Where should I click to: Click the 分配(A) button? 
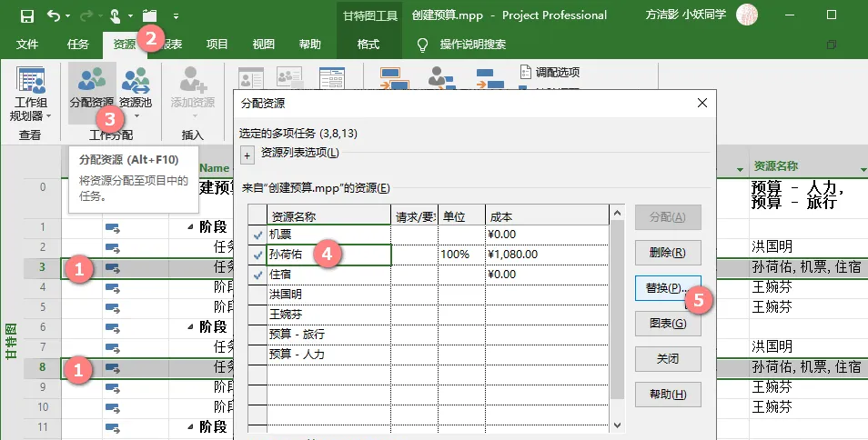[x=668, y=217]
